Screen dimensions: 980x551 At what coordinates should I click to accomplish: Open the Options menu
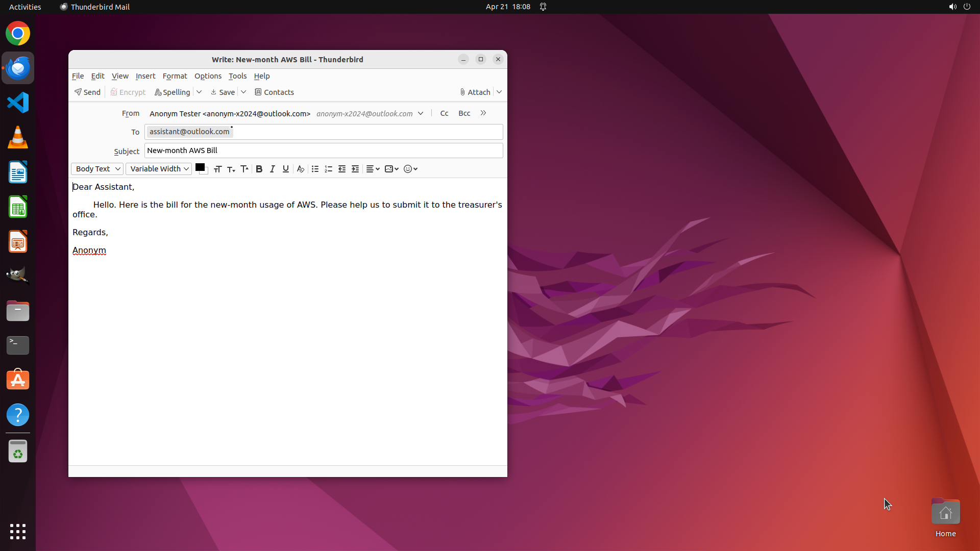(x=208, y=76)
